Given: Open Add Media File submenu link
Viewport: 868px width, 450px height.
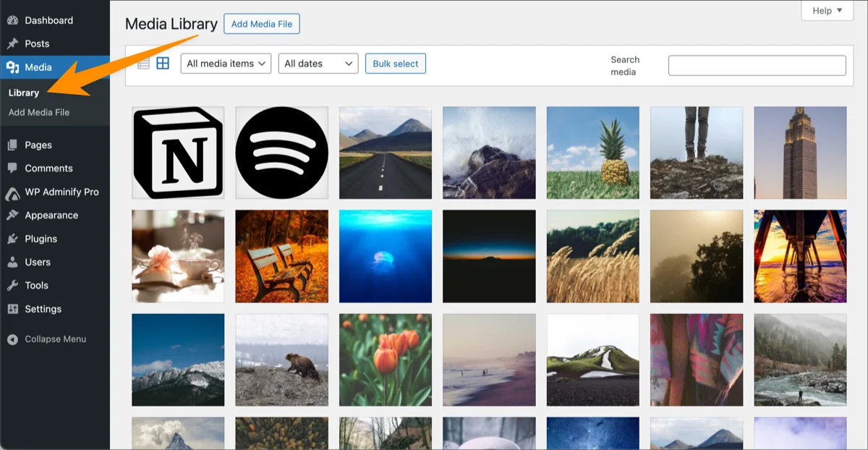Looking at the screenshot, I should click(39, 112).
